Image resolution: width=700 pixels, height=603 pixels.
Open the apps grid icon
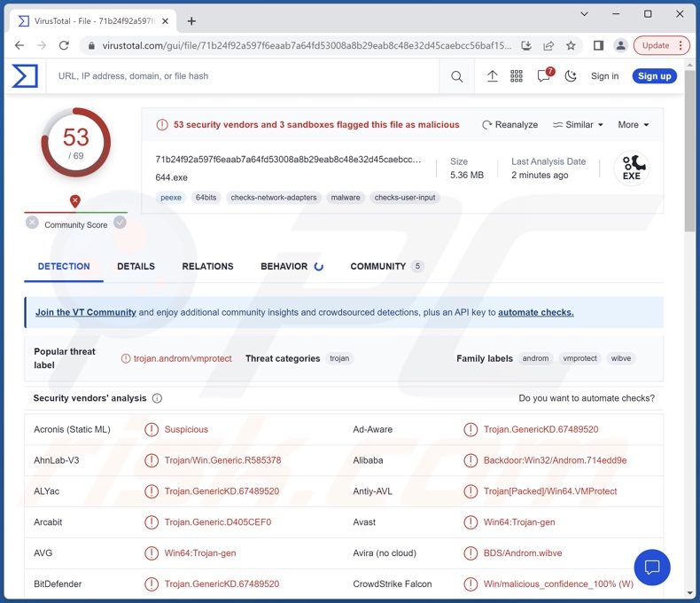tap(517, 76)
